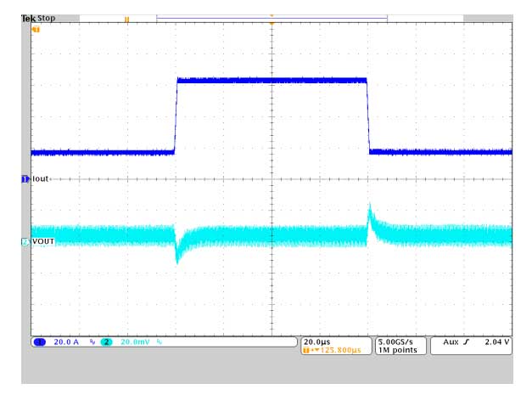Click the cyan channel 2 badge in readout

pyautogui.click(x=107, y=342)
